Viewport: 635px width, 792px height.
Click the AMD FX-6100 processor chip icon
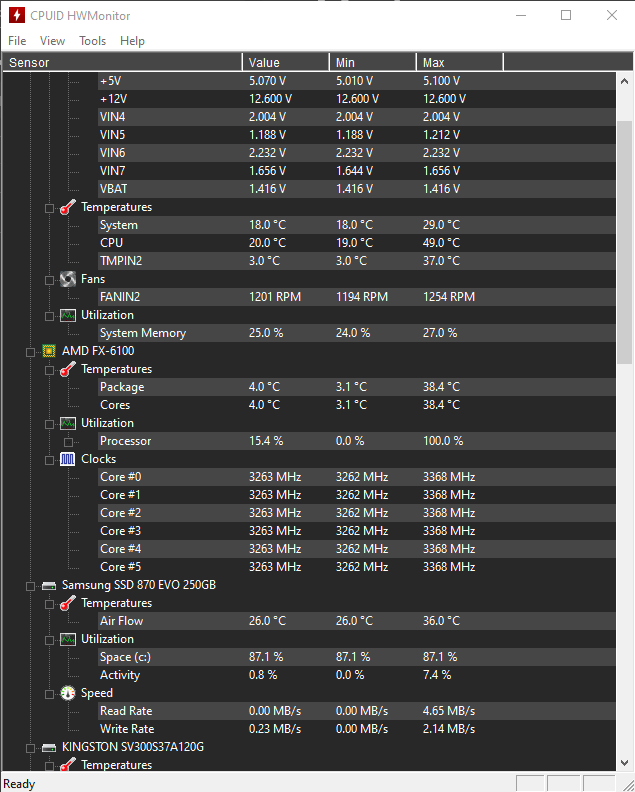[x=49, y=351]
